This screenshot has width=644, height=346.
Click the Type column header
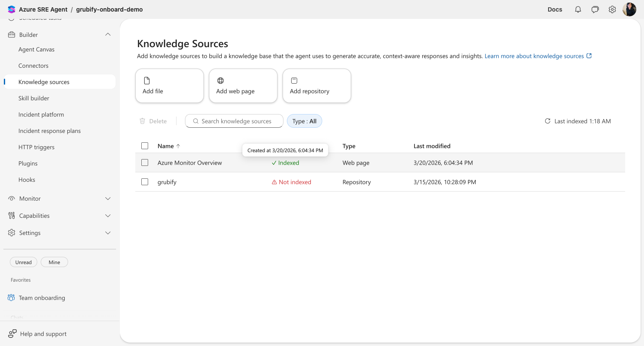pos(349,146)
